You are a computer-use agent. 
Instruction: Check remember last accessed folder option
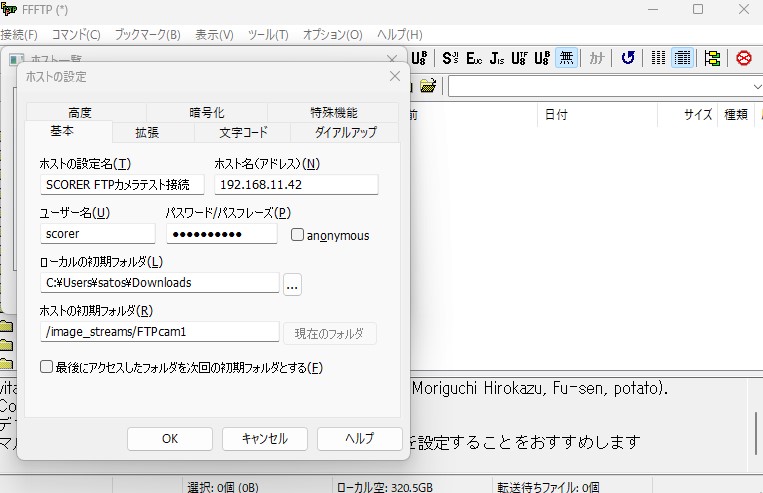(x=47, y=367)
